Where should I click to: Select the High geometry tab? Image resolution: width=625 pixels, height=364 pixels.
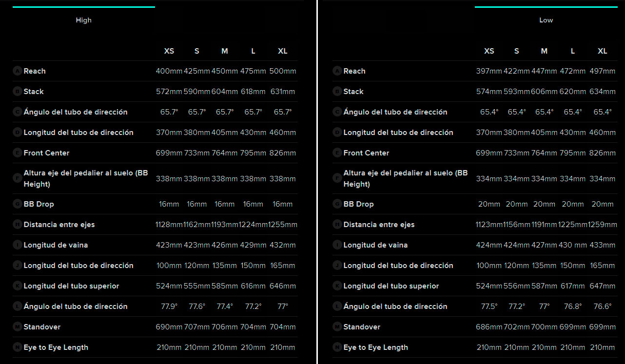pyautogui.click(x=83, y=20)
